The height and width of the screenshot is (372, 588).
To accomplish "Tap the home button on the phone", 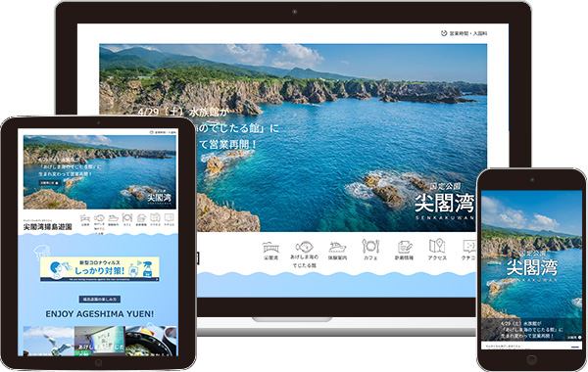I will 532,360.
